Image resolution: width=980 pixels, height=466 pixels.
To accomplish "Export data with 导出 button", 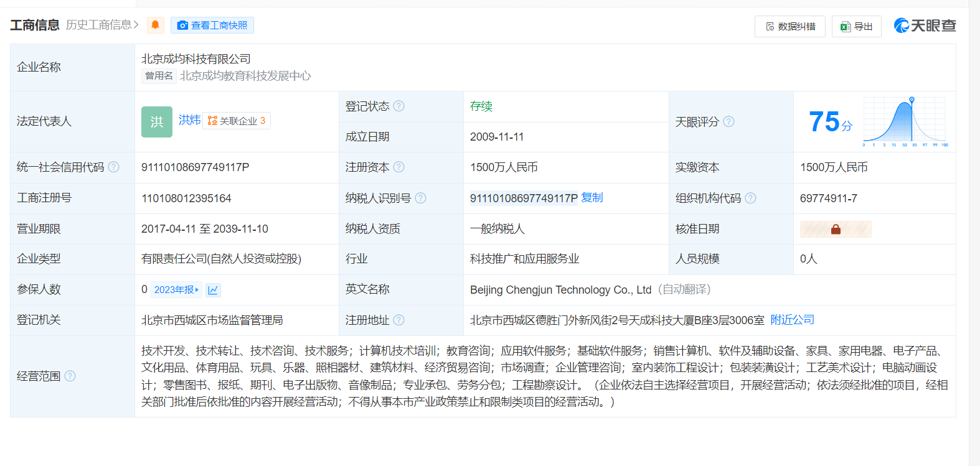I will (x=857, y=26).
